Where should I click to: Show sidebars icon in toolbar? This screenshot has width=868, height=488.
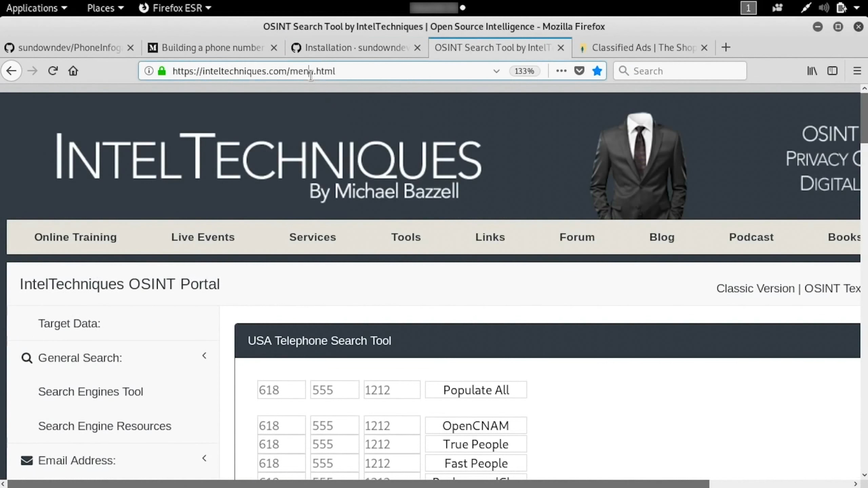[832, 71]
